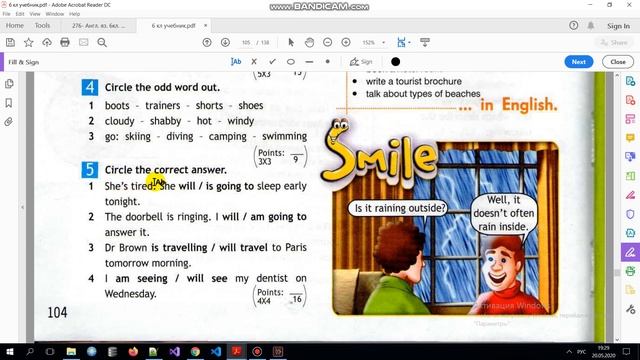This screenshot has width=640, height=360.
Task: Open File menu
Action: click(x=7, y=14)
